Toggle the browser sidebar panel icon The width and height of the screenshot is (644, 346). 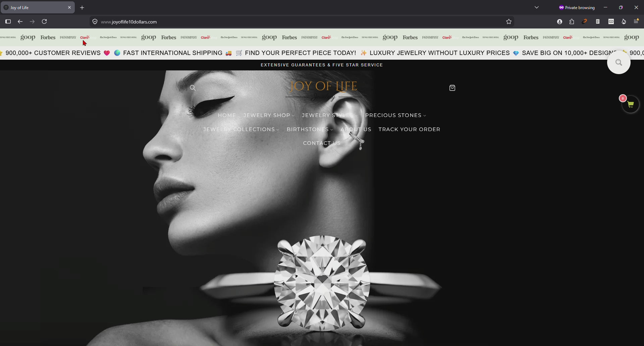(x=8, y=21)
